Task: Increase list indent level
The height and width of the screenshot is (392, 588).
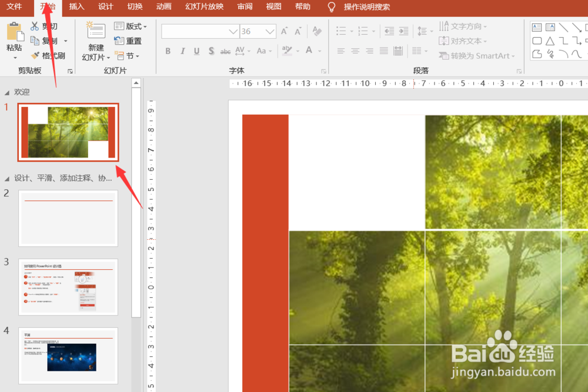Action: pos(403,31)
